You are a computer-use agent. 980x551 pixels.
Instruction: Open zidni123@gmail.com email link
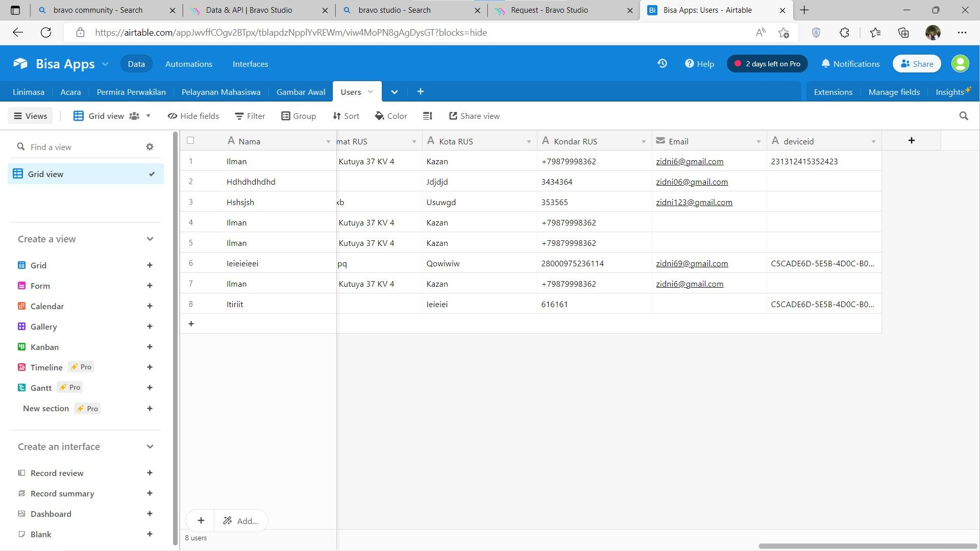(694, 202)
